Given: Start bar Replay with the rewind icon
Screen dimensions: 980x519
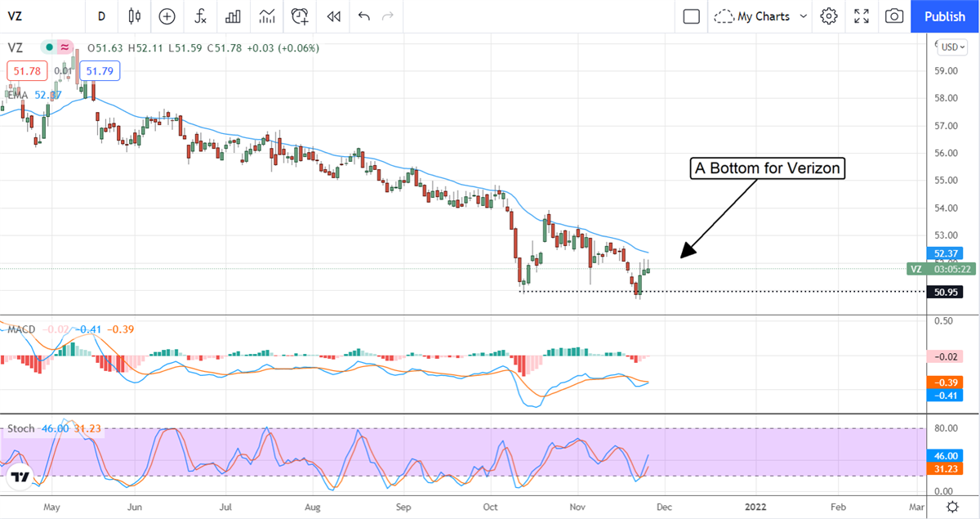Looking at the screenshot, I should [x=333, y=16].
